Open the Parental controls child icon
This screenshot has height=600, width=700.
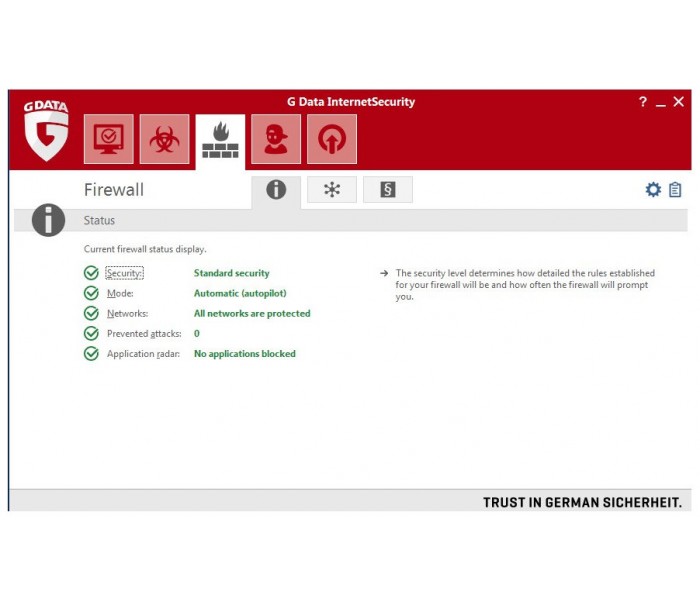click(276, 139)
